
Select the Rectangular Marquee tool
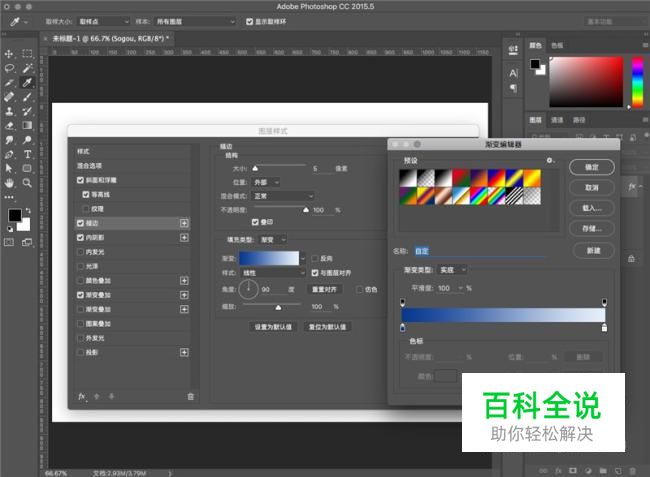coord(27,54)
